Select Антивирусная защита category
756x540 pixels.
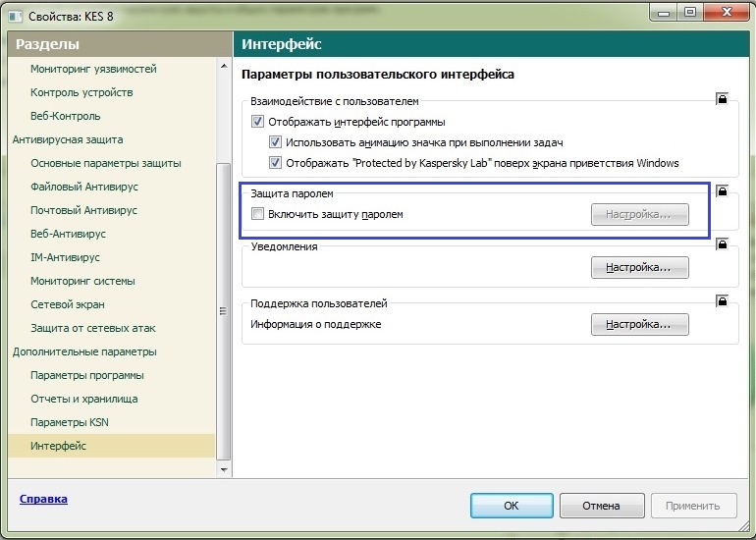click(68, 139)
